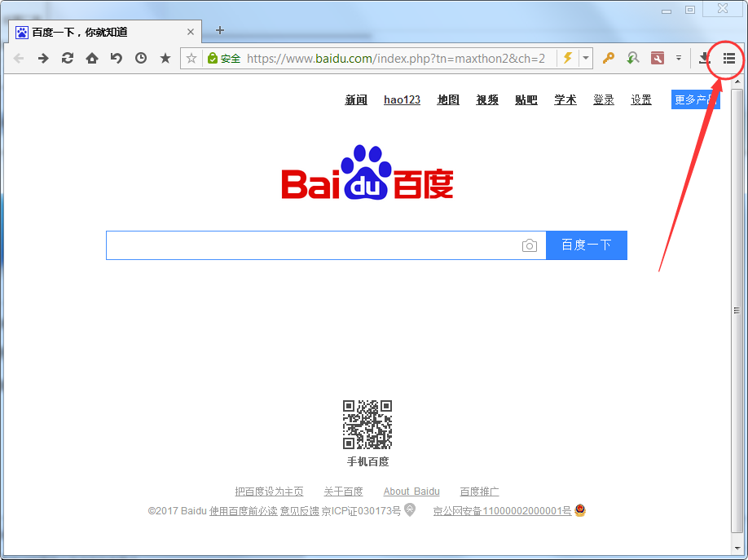Open the 学术 link
Screen dimensions: 748x560
click(x=565, y=99)
